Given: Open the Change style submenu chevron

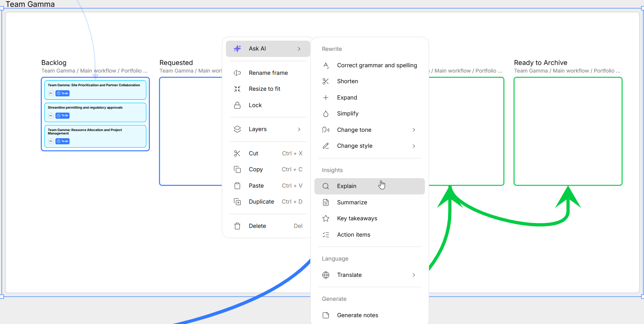Looking at the screenshot, I should tap(414, 146).
